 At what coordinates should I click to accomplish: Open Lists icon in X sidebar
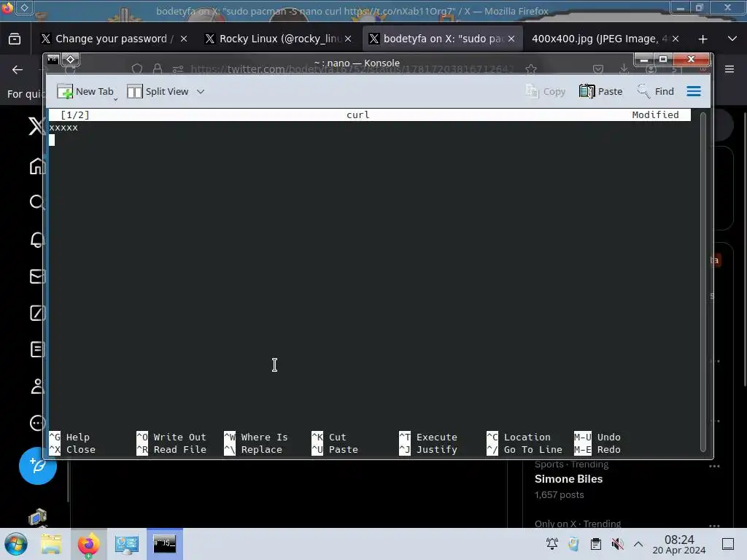37,349
